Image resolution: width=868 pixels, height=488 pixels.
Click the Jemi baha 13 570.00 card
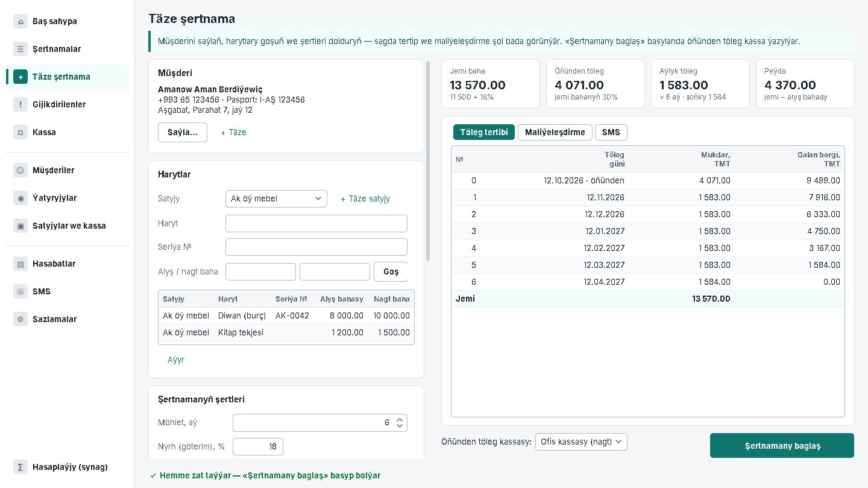coord(491,84)
